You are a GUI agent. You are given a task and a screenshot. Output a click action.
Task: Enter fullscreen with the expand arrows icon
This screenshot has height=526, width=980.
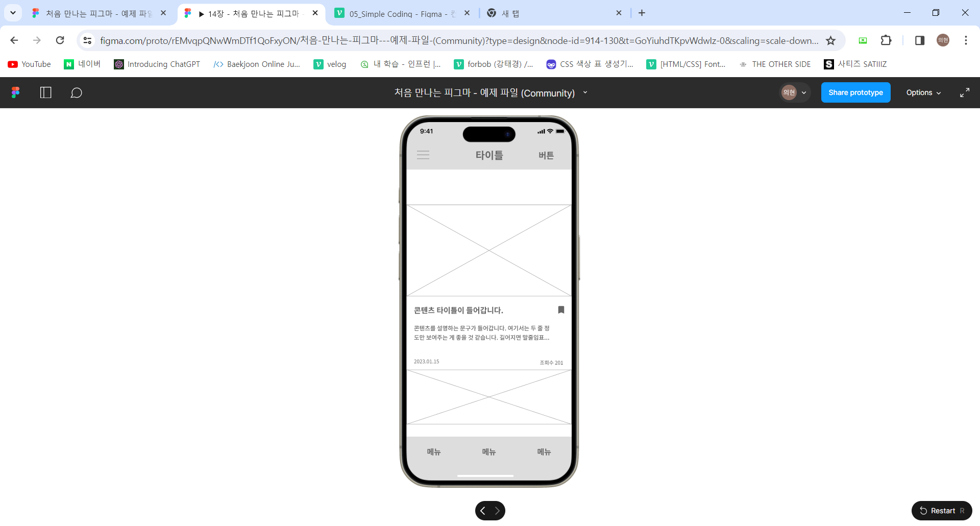pos(964,92)
